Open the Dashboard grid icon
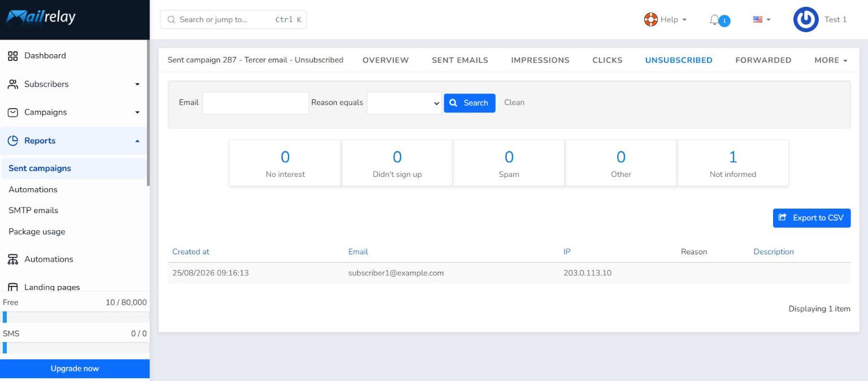The width and height of the screenshot is (868, 381). 12,56
